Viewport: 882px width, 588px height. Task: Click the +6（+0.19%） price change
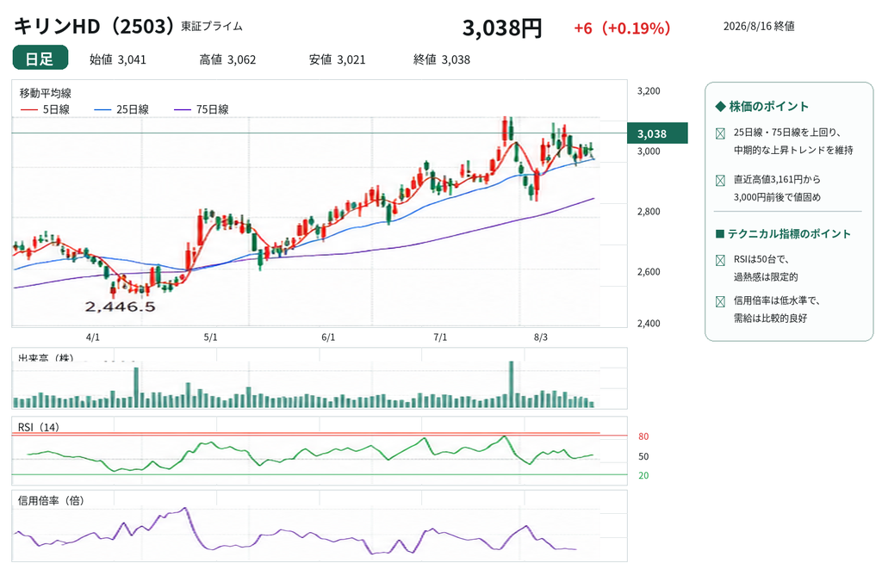622,28
